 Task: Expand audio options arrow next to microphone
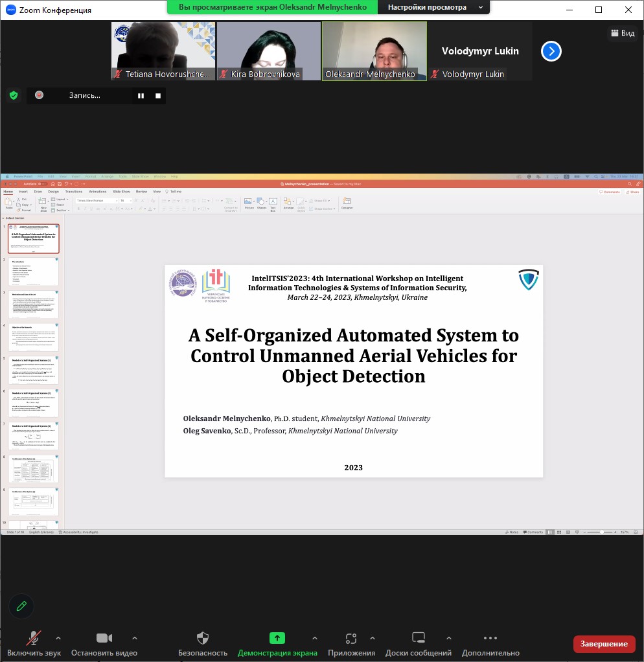pos(58,638)
